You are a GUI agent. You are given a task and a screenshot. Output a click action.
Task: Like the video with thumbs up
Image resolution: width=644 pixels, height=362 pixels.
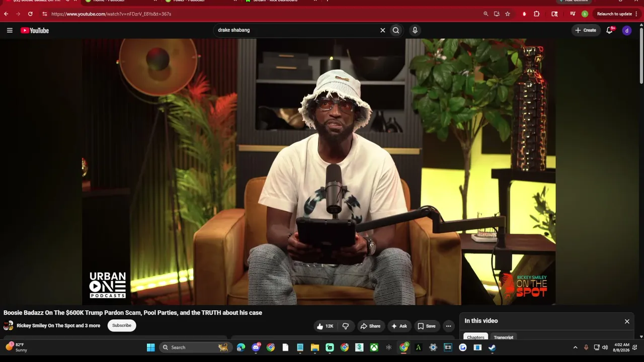(x=325, y=326)
